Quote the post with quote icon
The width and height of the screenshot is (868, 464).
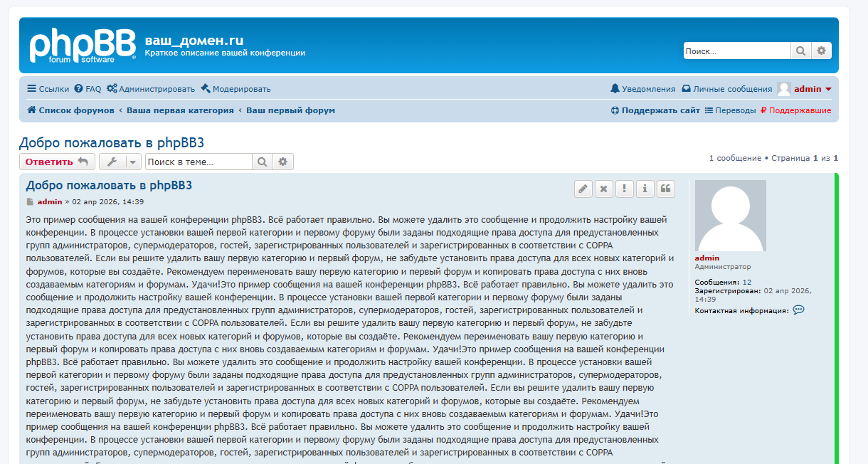pyautogui.click(x=666, y=189)
